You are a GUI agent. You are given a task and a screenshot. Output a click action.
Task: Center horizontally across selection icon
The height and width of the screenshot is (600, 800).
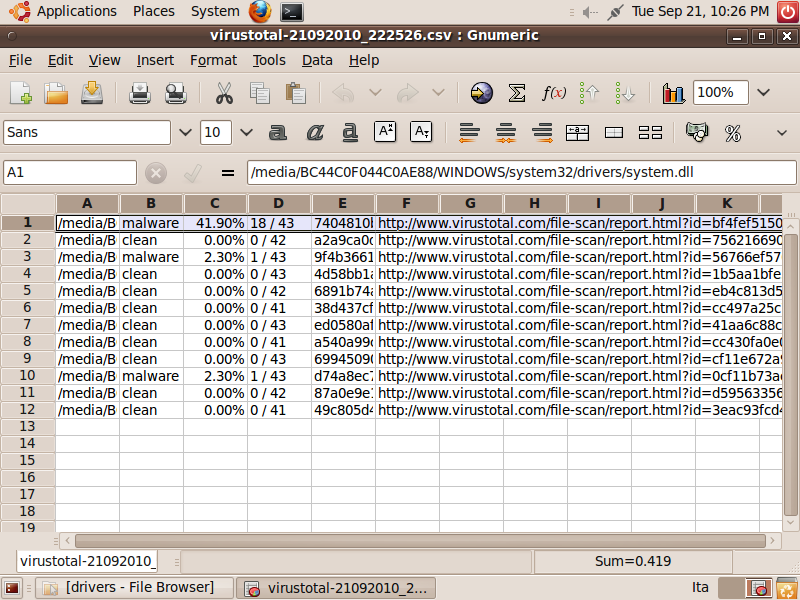point(578,133)
